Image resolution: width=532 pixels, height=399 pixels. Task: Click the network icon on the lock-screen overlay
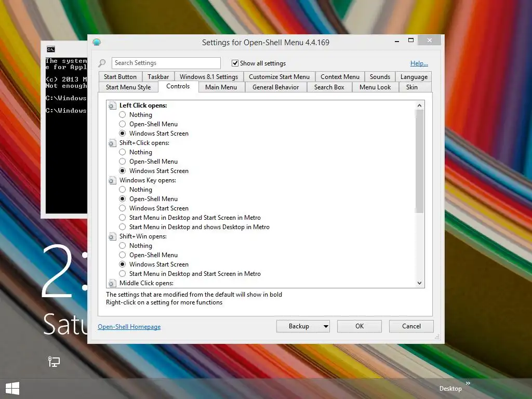pos(54,362)
